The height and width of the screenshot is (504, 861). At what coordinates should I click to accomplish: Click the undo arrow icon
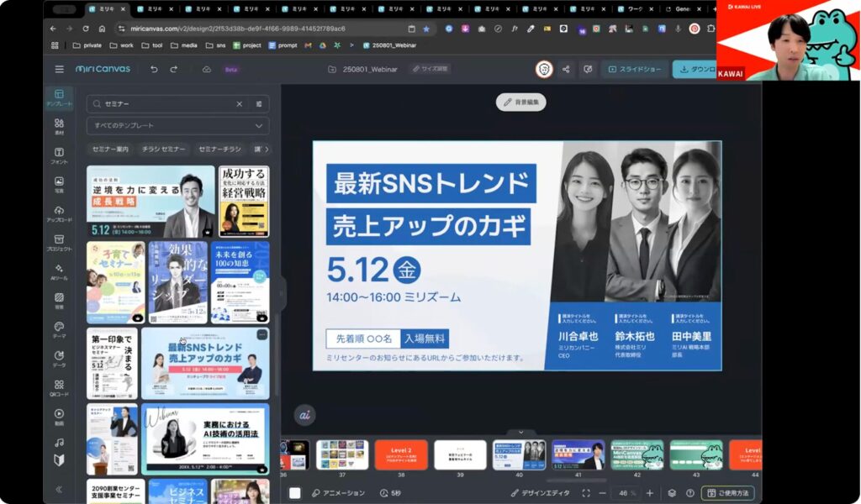coord(154,69)
